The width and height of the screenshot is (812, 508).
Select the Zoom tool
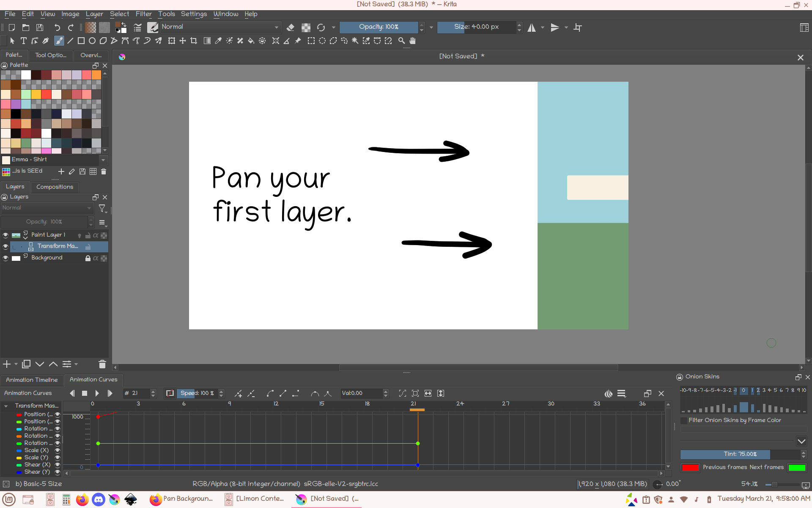401,41
